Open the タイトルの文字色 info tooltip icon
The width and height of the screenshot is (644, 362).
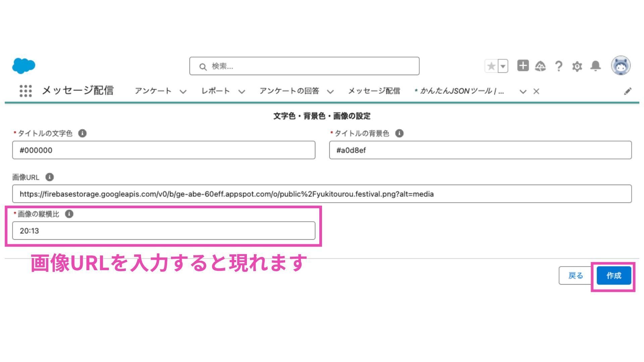click(83, 133)
